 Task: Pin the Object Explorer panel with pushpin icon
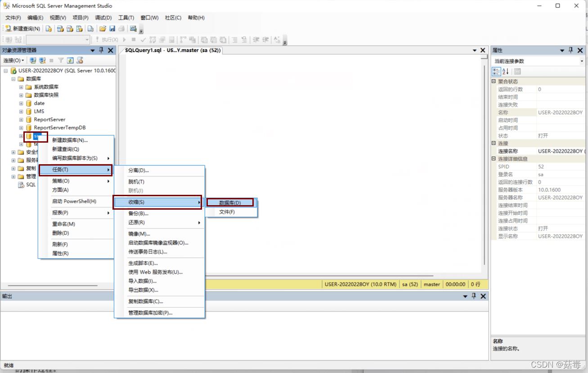(101, 50)
